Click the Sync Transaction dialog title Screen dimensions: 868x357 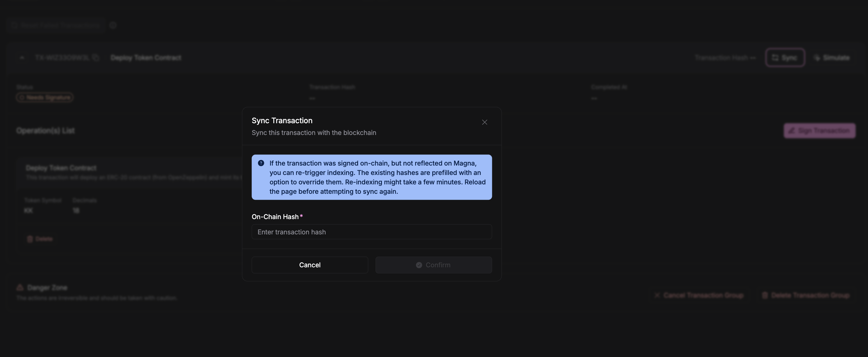[282, 121]
